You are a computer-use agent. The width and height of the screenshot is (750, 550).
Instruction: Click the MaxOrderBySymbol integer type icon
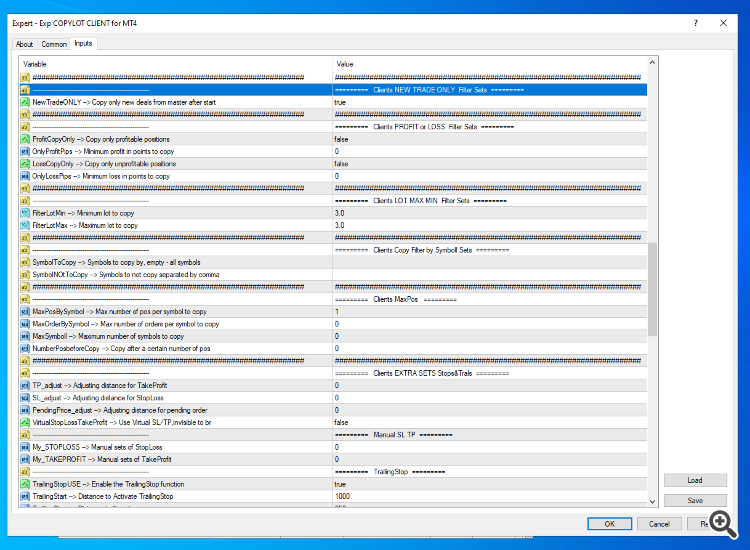(x=25, y=324)
